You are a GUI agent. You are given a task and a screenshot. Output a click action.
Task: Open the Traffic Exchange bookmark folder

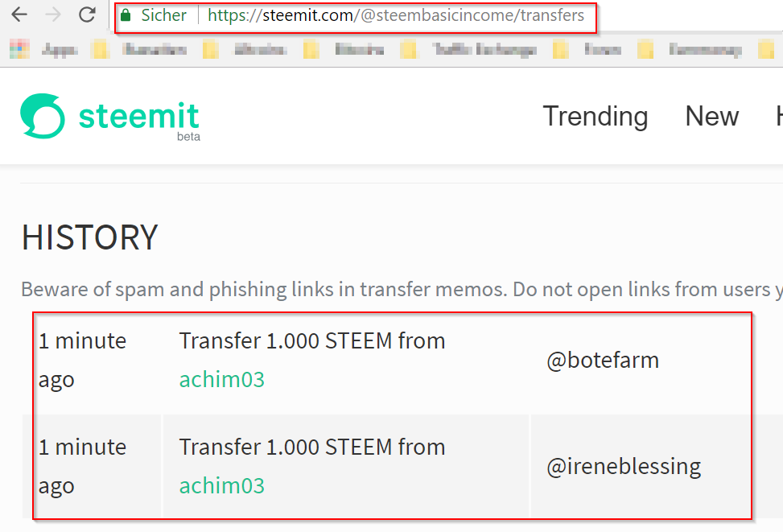click(483, 50)
